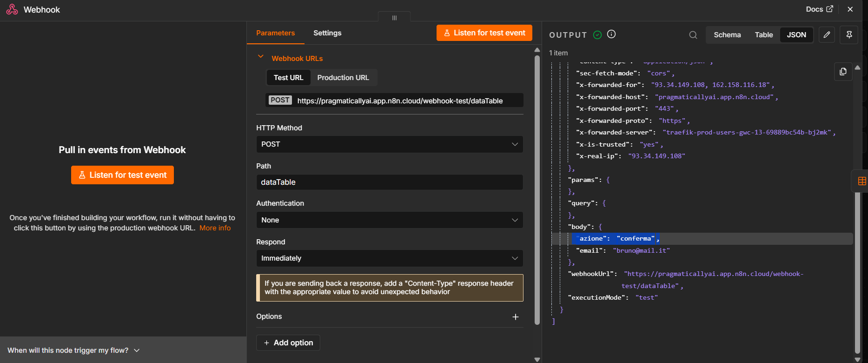Open the Respond dropdown
The image size is (868, 363).
pyautogui.click(x=390, y=258)
